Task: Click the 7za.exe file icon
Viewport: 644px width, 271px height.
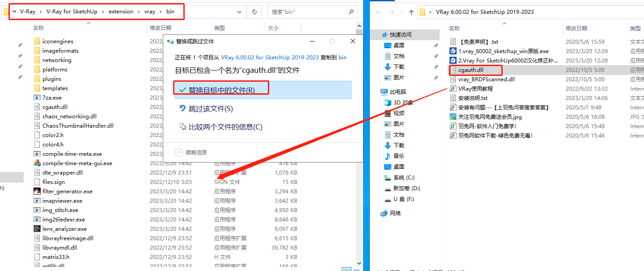Action: (x=37, y=97)
